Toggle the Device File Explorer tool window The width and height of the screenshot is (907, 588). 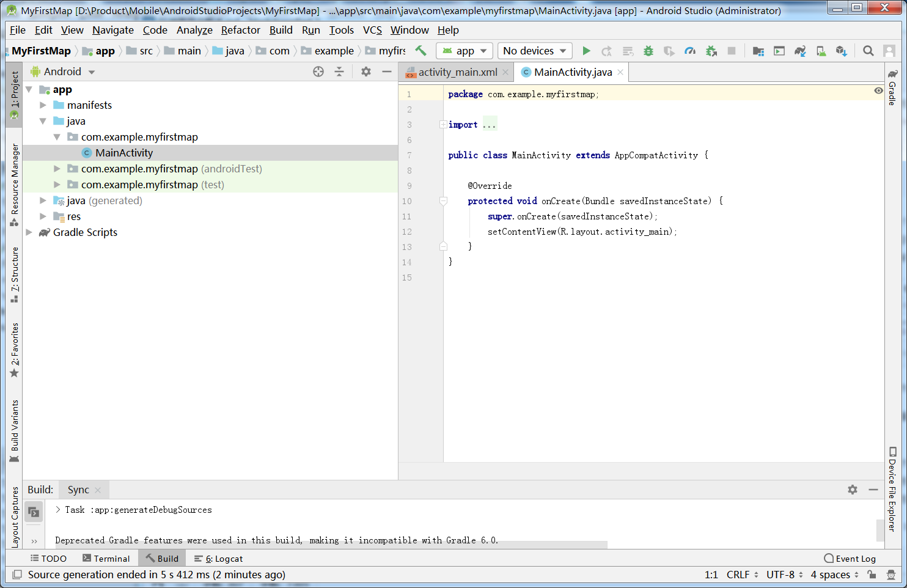[893, 489]
